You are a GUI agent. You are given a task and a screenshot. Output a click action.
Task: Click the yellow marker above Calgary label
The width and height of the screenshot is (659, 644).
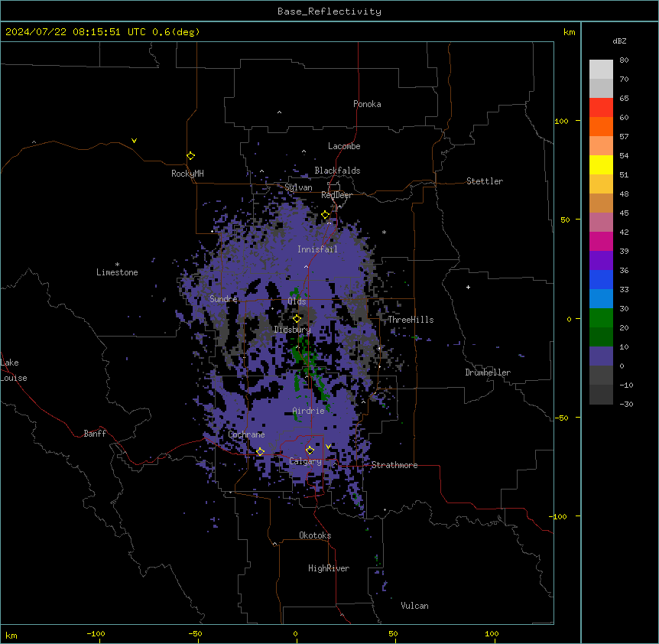(x=310, y=450)
